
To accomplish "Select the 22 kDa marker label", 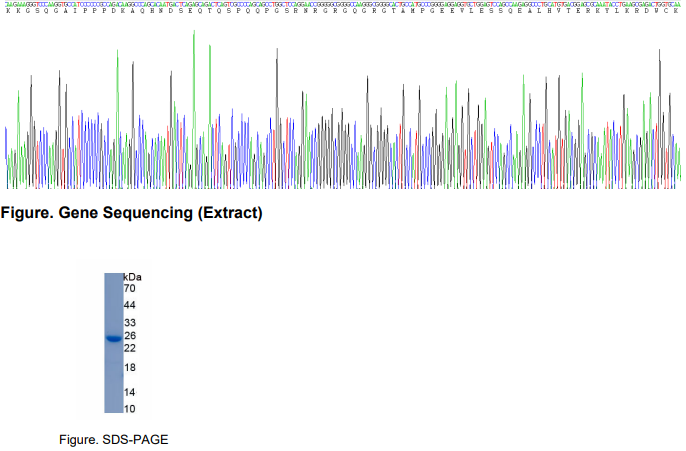I will pos(129,348).
